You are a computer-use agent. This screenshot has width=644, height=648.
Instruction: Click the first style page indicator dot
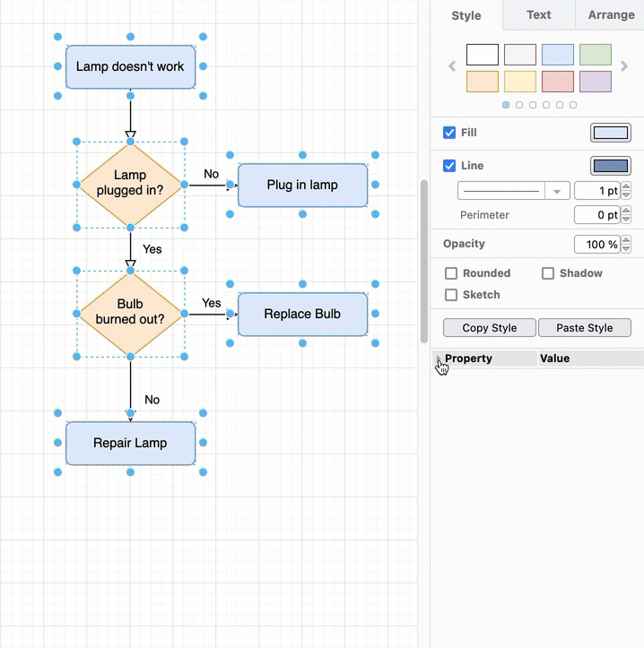506,105
